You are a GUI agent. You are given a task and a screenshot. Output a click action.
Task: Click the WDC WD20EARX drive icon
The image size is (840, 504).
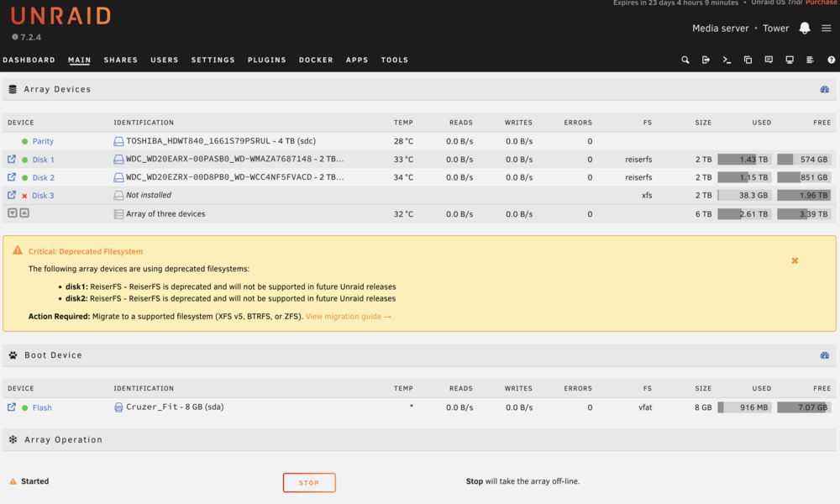118,159
